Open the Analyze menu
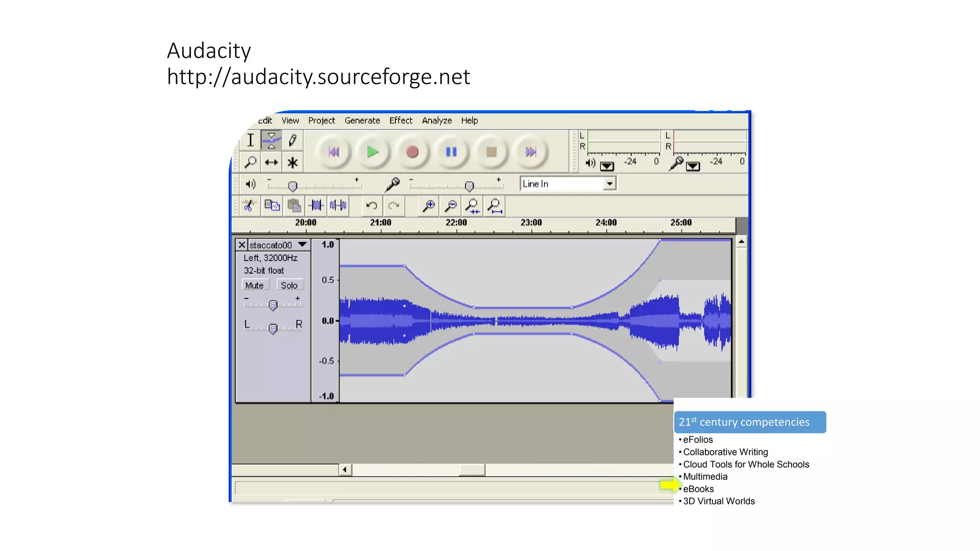The image size is (980, 551). [x=437, y=121]
